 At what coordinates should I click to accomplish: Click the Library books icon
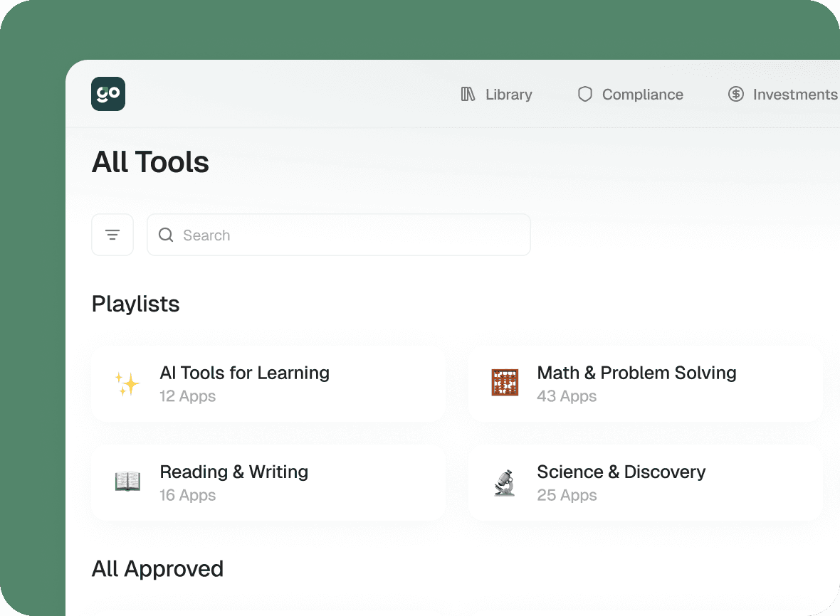point(468,94)
